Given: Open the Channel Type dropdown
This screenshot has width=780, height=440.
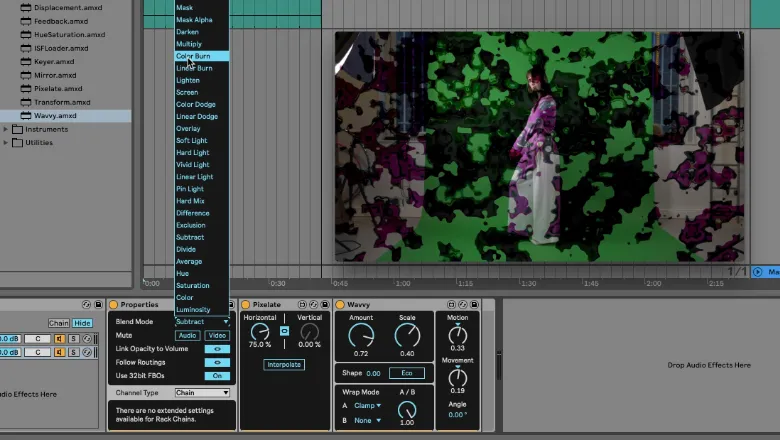Looking at the screenshot, I should pyautogui.click(x=202, y=393).
